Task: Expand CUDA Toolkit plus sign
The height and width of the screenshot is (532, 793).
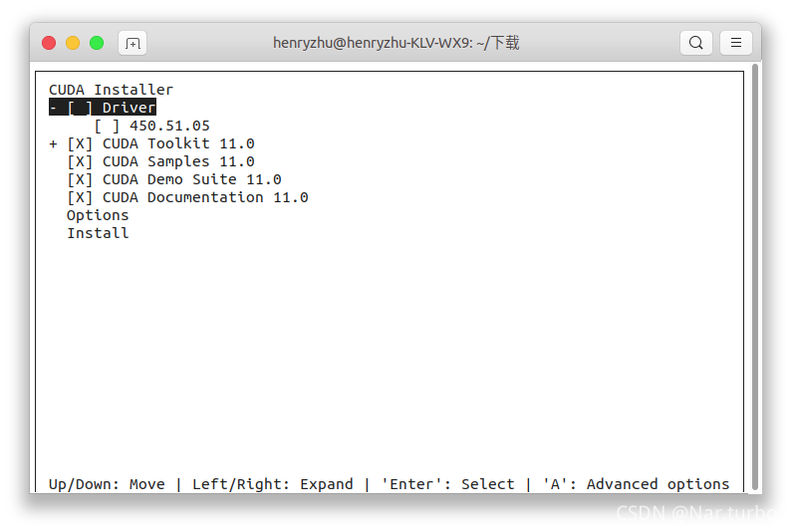Action: pyautogui.click(x=53, y=144)
